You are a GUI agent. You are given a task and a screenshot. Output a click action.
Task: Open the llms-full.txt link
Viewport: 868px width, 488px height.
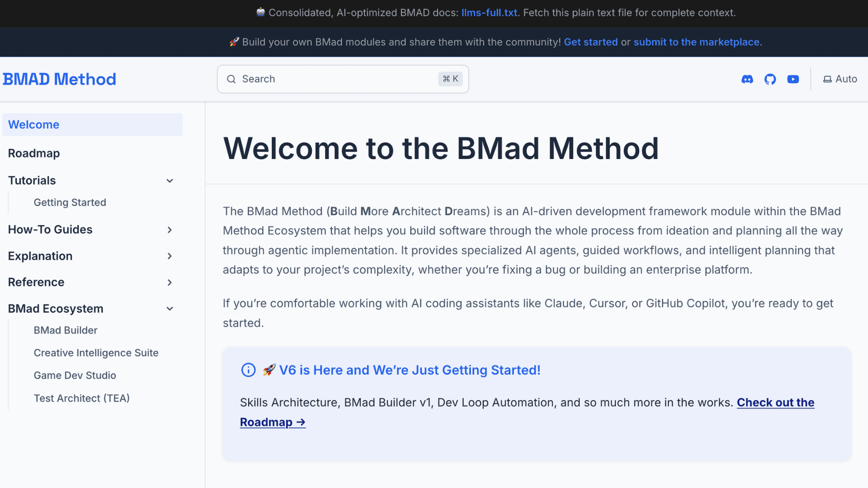(x=489, y=13)
